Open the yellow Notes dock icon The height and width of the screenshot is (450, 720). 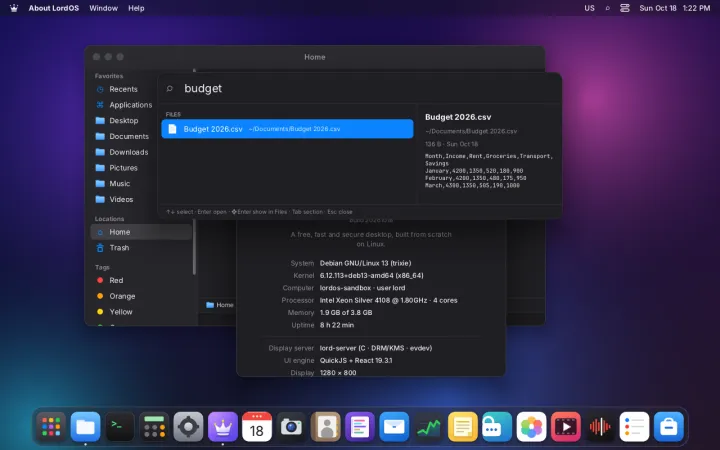462,427
